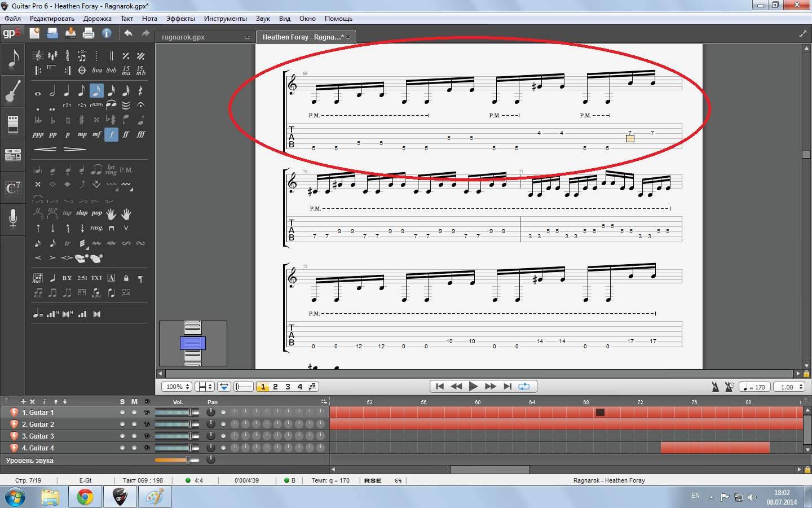Image resolution: width=812 pixels, height=508 pixels.
Task: Open Paint from the taskbar
Action: (x=155, y=497)
